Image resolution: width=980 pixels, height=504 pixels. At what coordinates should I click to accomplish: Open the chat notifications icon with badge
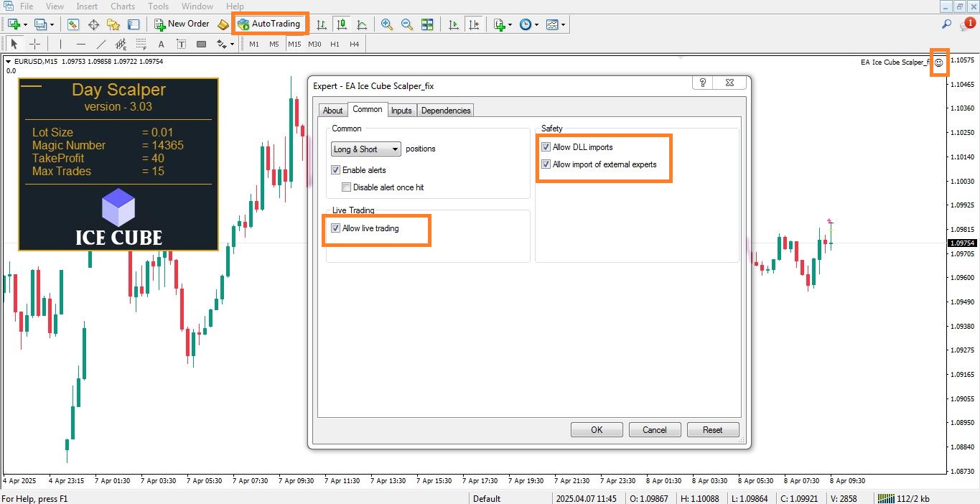(x=966, y=24)
